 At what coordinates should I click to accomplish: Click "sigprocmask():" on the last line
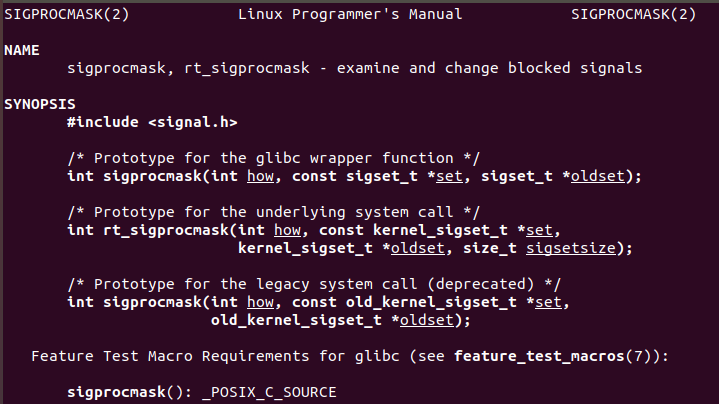click(x=130, y=392)
